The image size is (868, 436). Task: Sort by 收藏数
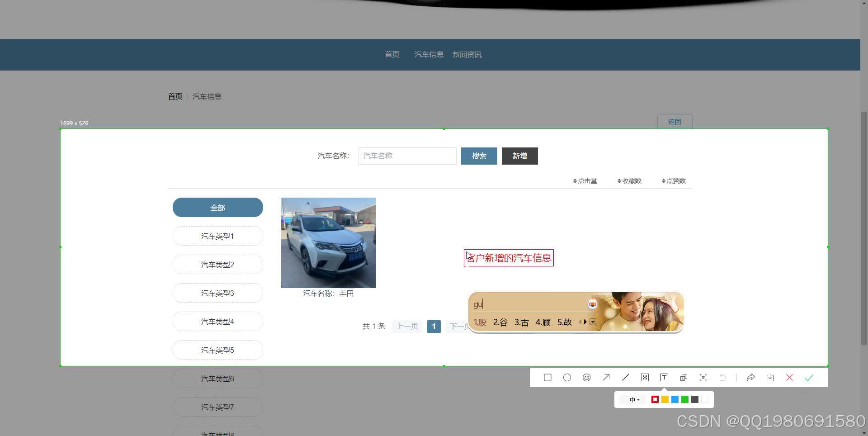[629, 181]
